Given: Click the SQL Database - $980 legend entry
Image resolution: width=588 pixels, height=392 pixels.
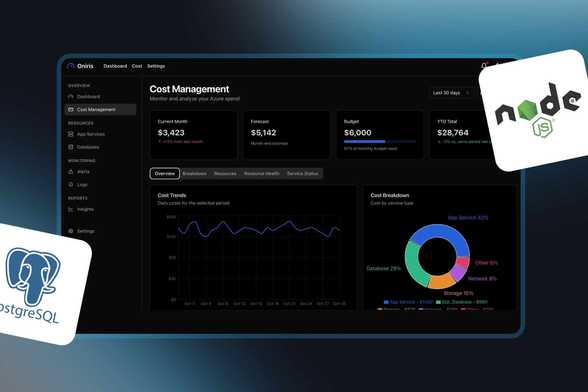Looking at the screenshot, I should (462, 302).
